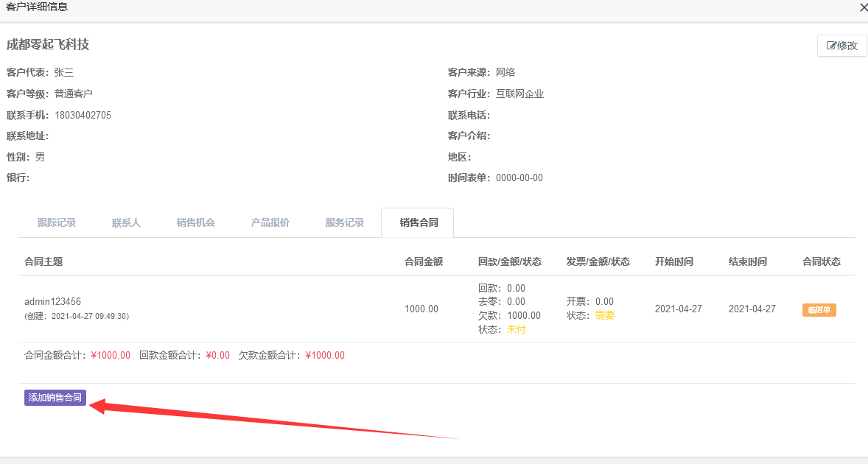This screenshot has height=464, width=868.
Task: Click the 合同状态 column header
Action: point(821,261)
